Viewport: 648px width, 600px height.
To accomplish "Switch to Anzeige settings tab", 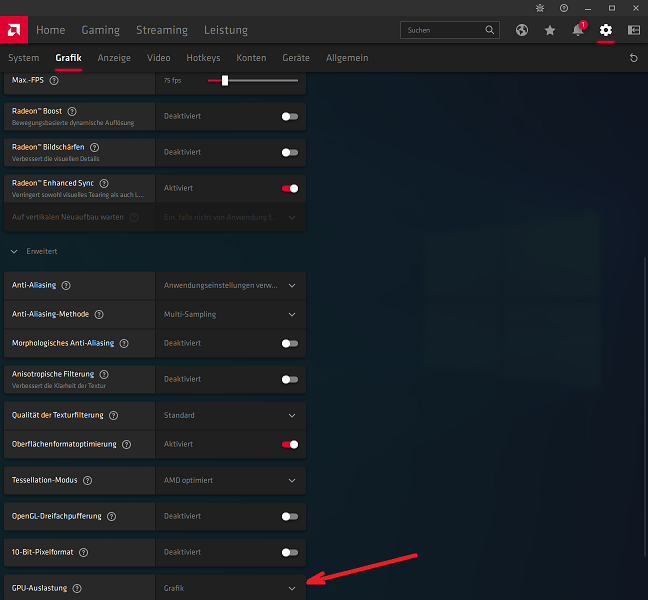I will point(114,58).
